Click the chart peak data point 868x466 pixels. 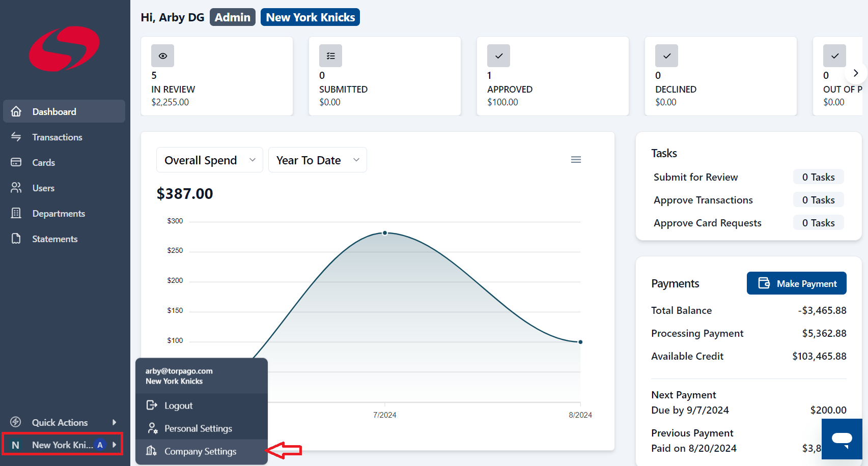(x=385, y=233)
